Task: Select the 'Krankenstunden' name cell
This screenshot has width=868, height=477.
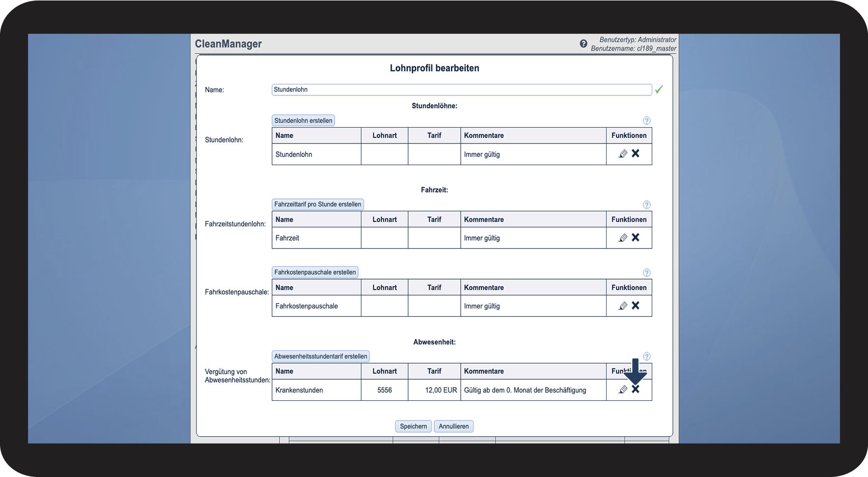Action: click(316, 390)
